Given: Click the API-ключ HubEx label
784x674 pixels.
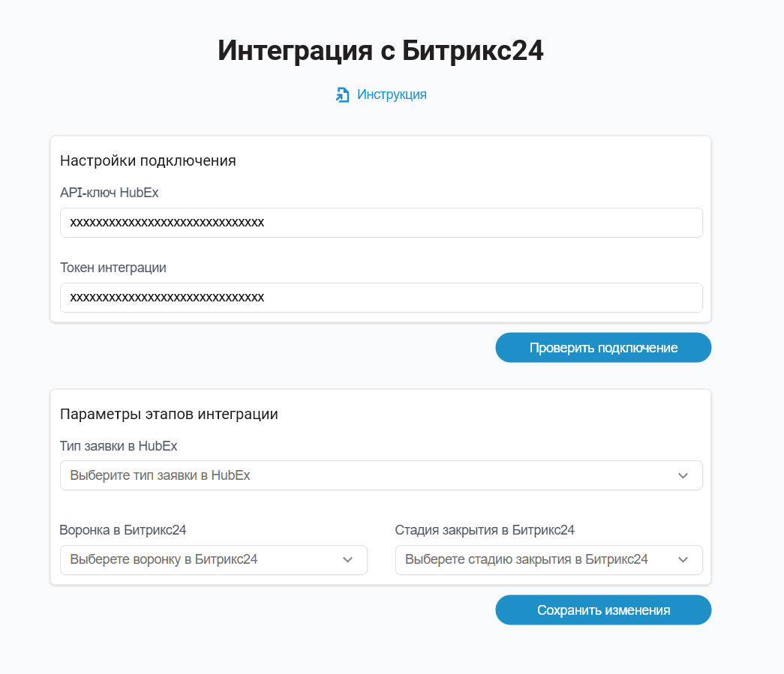Looking at the screenshot, I should (109, 193).
